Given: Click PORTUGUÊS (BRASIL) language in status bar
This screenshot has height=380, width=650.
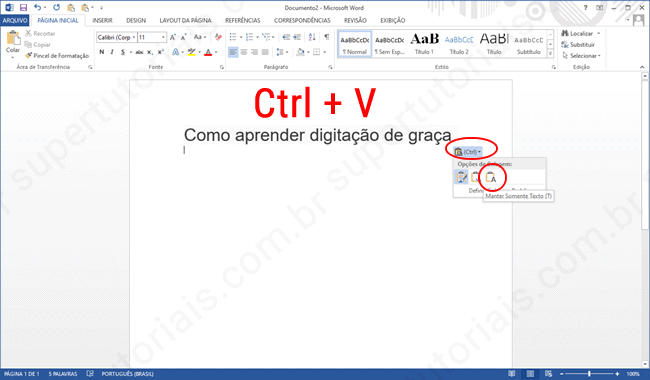Looking at the screenshot, I should (127, 374).
